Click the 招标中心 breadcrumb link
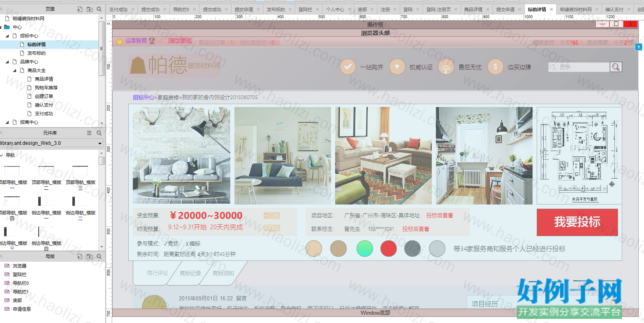 tap(143, 98)
